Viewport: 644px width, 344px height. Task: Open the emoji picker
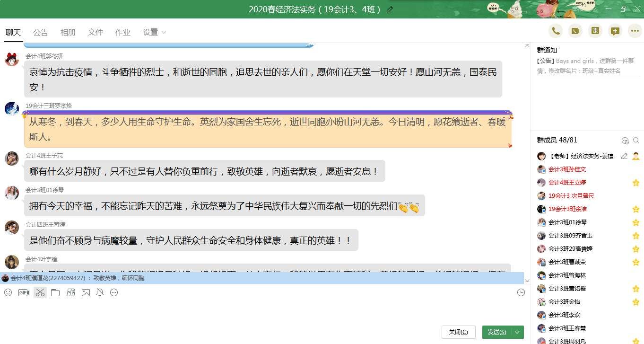[8, 293]
